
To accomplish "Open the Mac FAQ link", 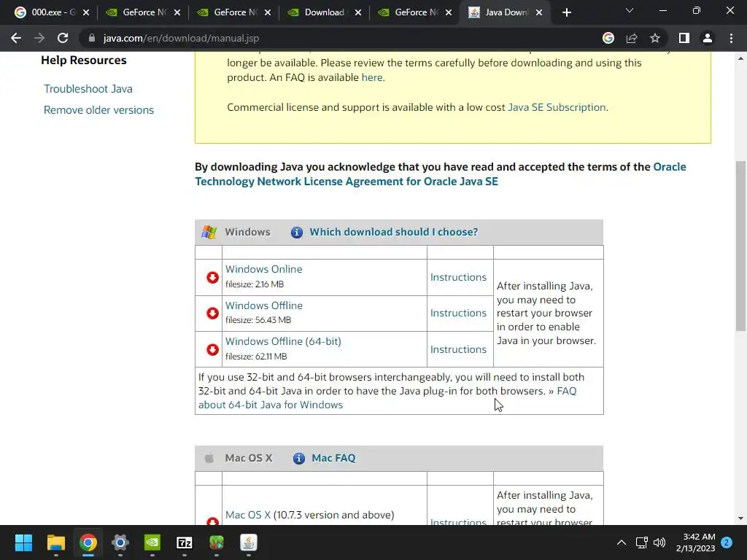I will click(333, 458).
